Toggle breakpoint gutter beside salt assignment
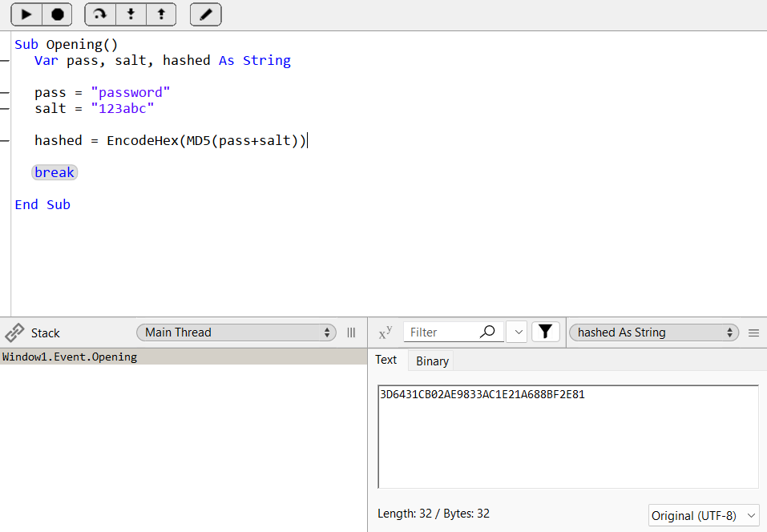The height and width of the screenshot is (532, 767). pos(5,108)
